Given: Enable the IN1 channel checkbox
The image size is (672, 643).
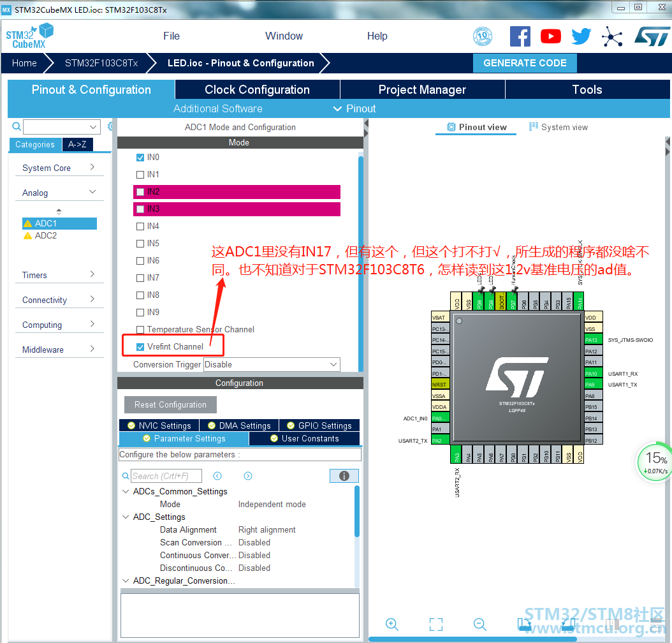Looking at the screenshot, I should (140, 175).
